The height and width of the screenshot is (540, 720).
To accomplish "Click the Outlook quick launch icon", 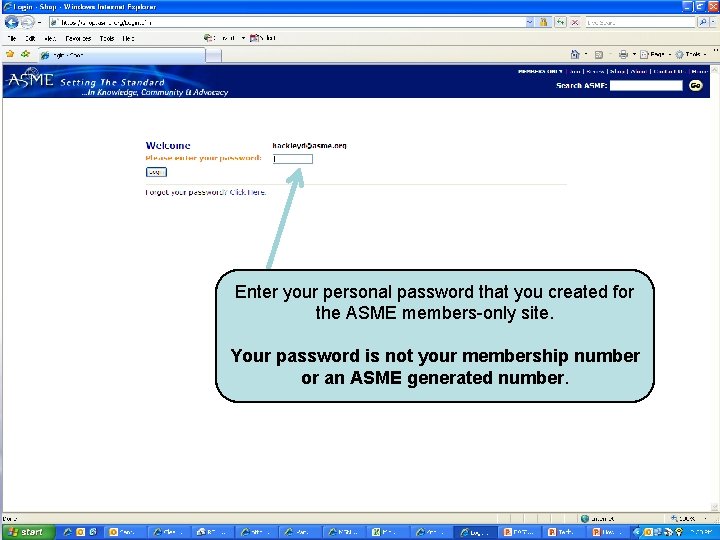I will coord(80,532).
